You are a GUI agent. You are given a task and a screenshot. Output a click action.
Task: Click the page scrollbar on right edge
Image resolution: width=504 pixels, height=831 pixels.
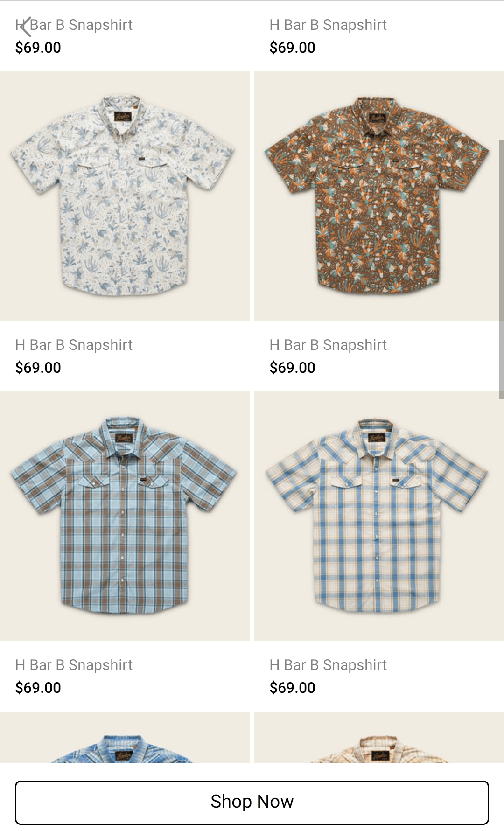(501, 270)
